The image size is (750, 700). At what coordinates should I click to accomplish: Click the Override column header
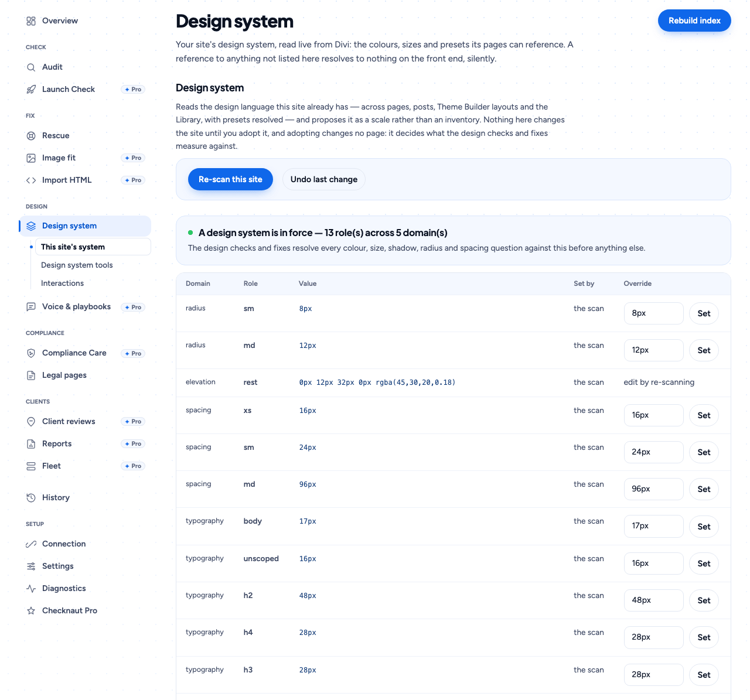tap(637, 284)
